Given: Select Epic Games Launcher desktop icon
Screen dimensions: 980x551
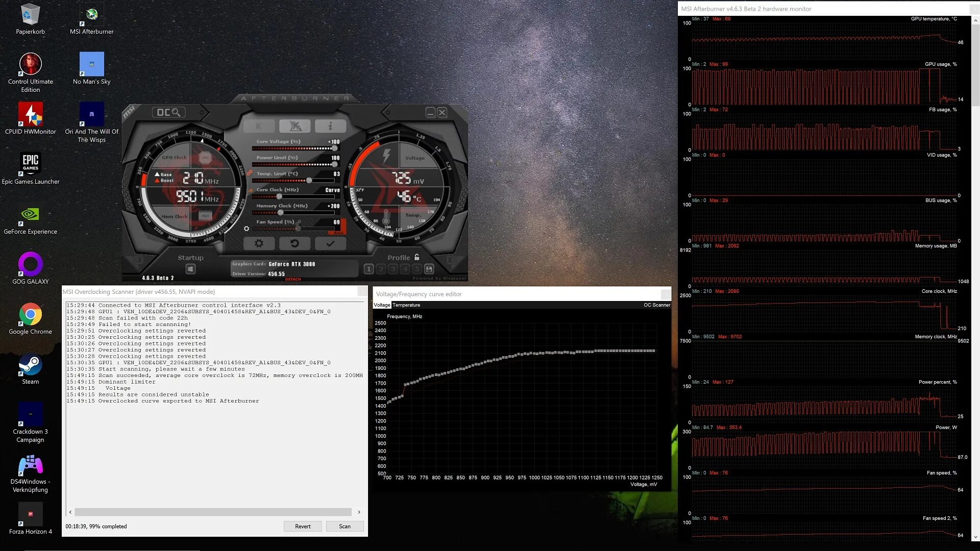Looking at the screenshot, I should click(x=30, y=168).
